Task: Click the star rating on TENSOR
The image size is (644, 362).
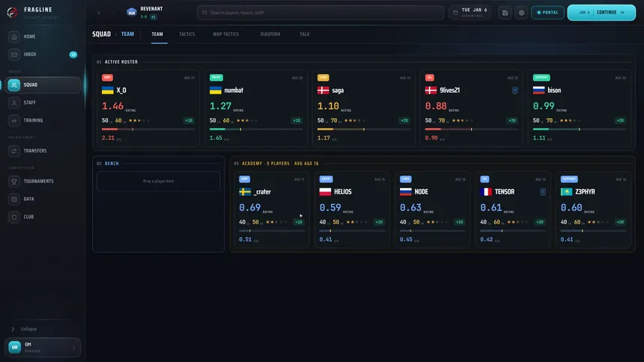Action: tap(517, 222)
